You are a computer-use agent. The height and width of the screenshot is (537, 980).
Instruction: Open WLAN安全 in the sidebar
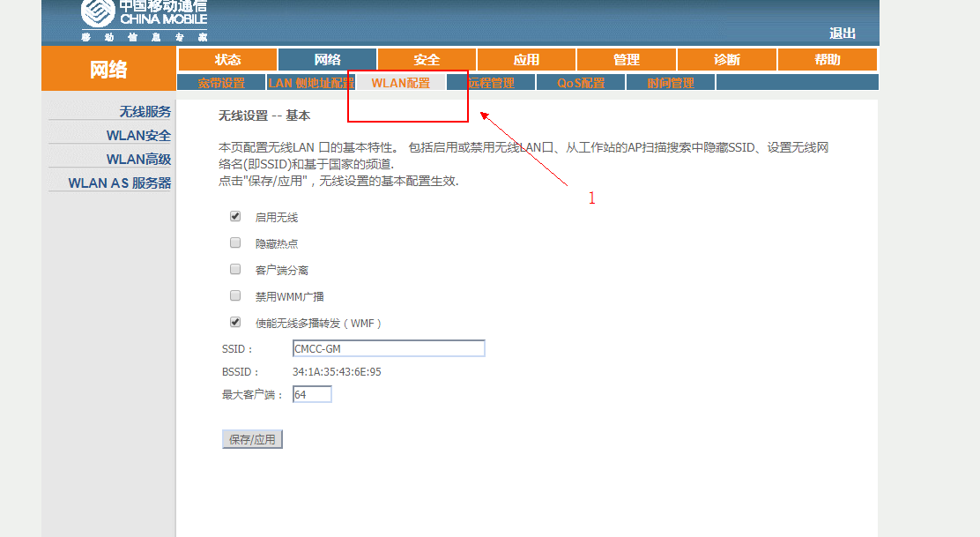138,135
